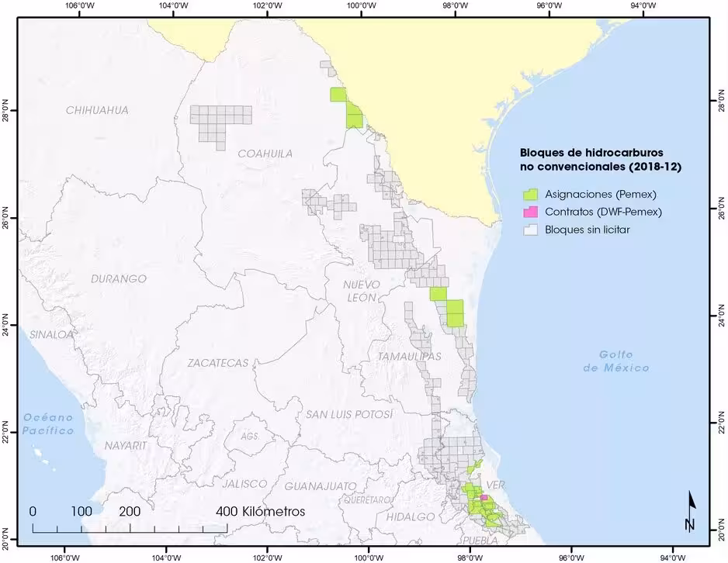Select the TAMAULIPAS state label
This screenshot has height=563, width=728.
click(x=408, y=356)
